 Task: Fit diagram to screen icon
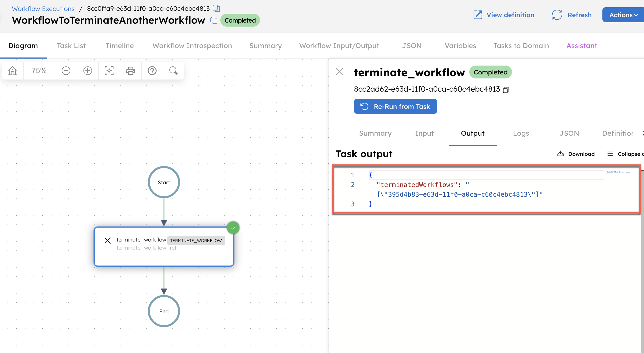[109, 71]
